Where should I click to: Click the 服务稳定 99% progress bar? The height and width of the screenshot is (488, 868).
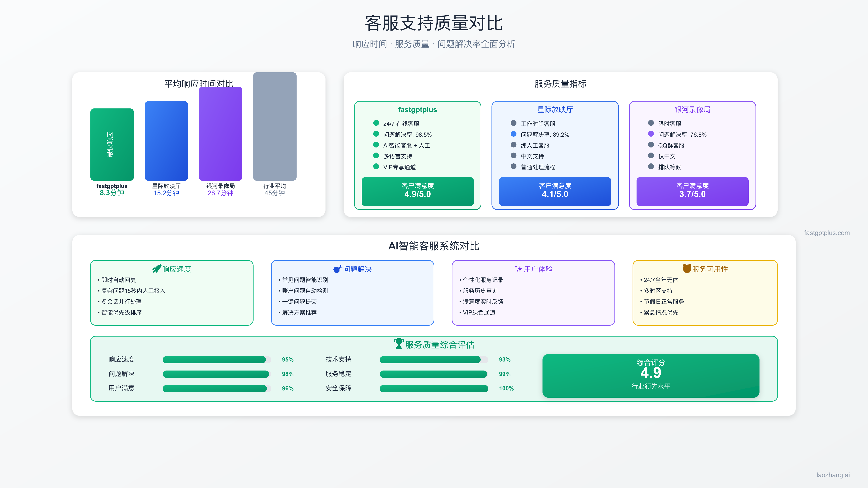point(434,374)
